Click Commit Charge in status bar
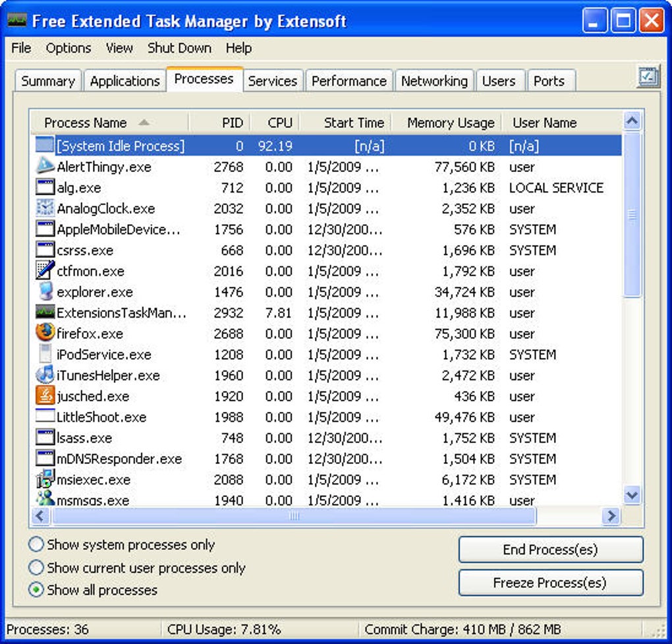The height and width of the screenshot is (644, 672). click(x=462, y=629)
